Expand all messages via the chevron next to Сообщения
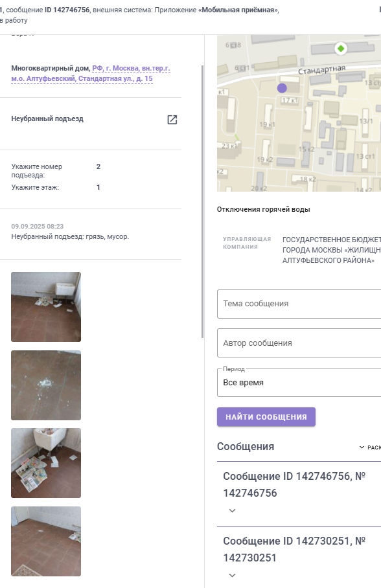Screen dimensions: 381x588 click(x=362, y=447)
